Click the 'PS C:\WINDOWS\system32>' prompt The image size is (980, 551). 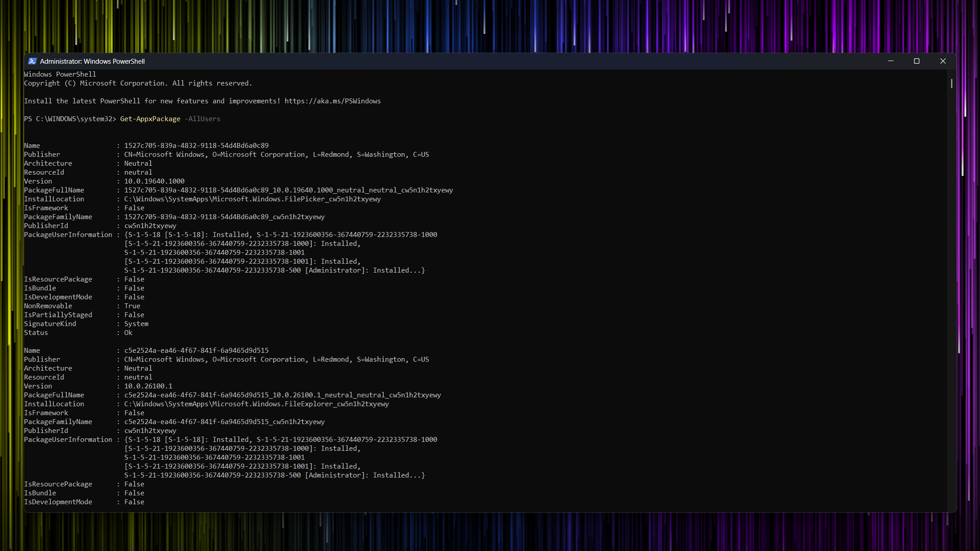[x=70, y=119]
